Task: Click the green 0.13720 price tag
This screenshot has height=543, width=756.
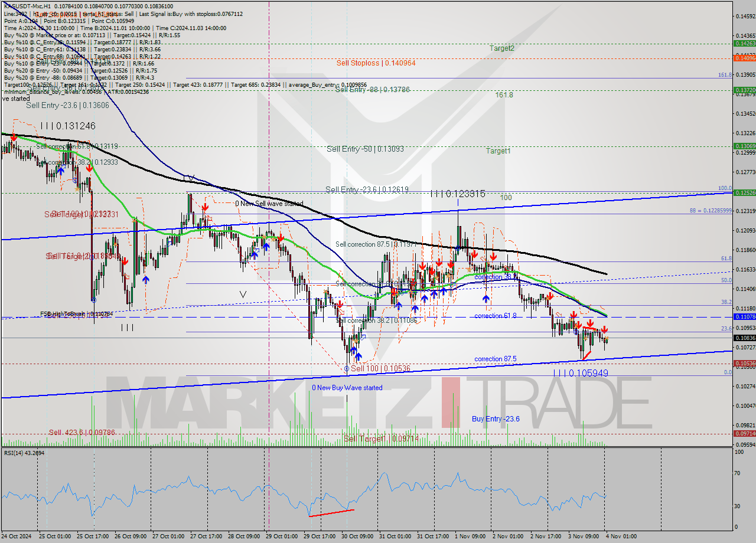Action: pos(744,90)
